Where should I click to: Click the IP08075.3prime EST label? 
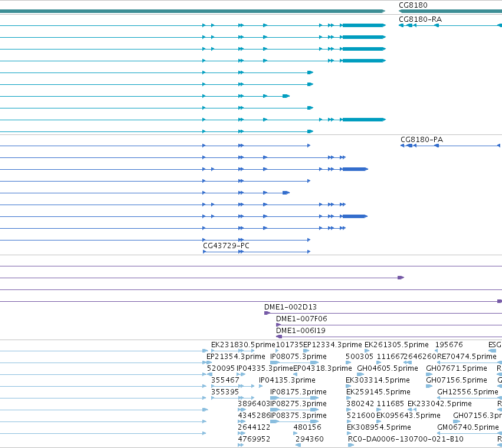[x=298, y=357]
